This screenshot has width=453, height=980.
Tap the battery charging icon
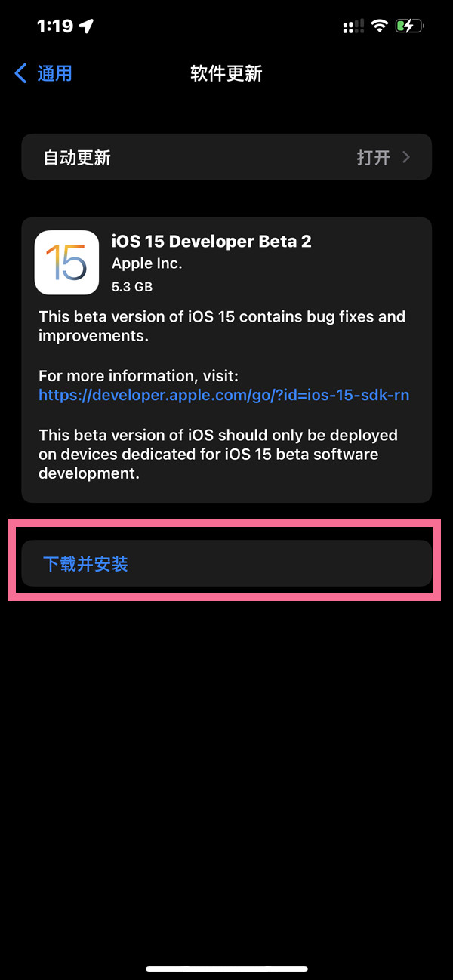[x=411, y=26]
